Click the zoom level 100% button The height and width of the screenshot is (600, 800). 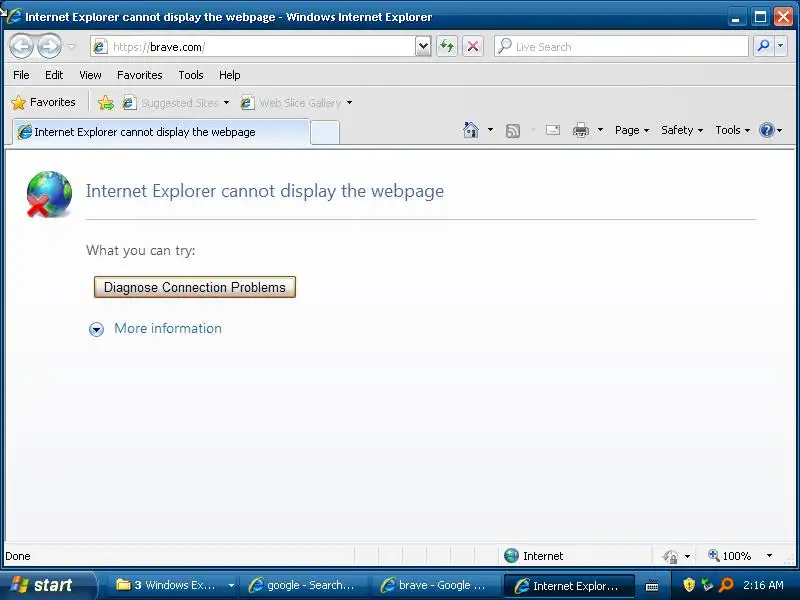730,556
